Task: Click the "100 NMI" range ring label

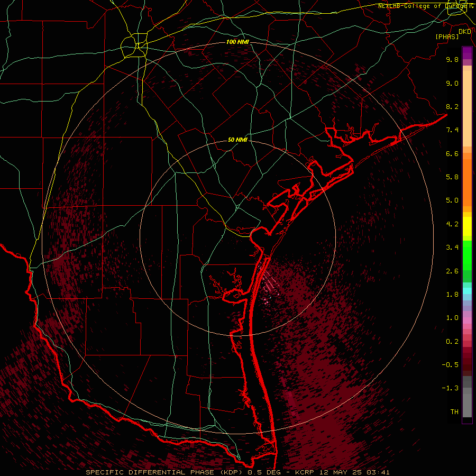Action: click(x=237, y=42)
